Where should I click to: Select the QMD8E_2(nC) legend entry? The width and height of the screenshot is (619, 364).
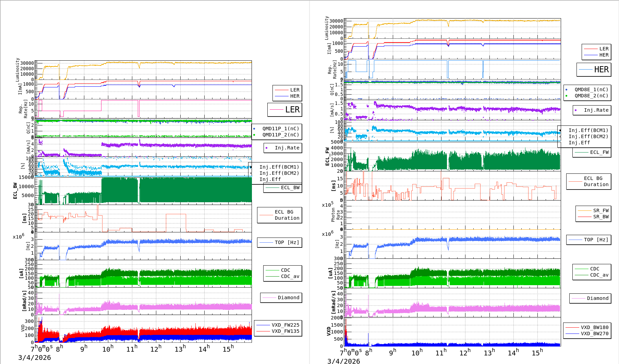click(x=591, y=96)
